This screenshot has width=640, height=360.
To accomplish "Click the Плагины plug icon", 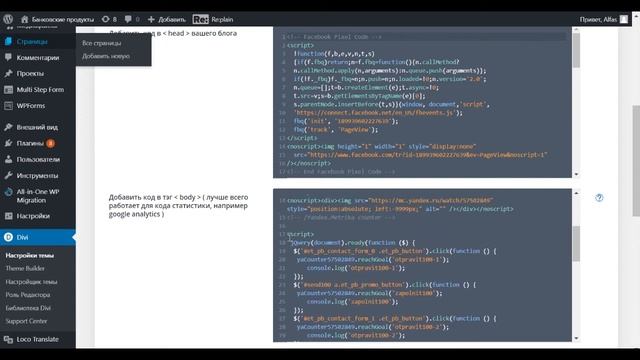I will tap(8, 143).
